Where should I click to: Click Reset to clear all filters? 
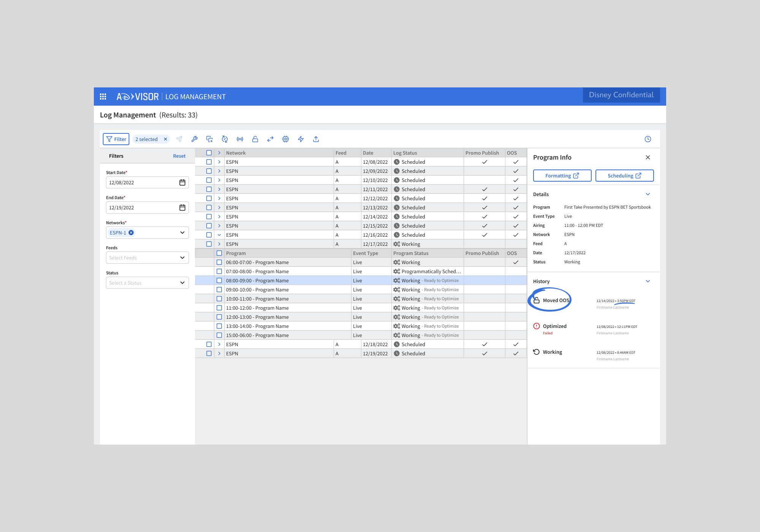(x=179, y=156)
